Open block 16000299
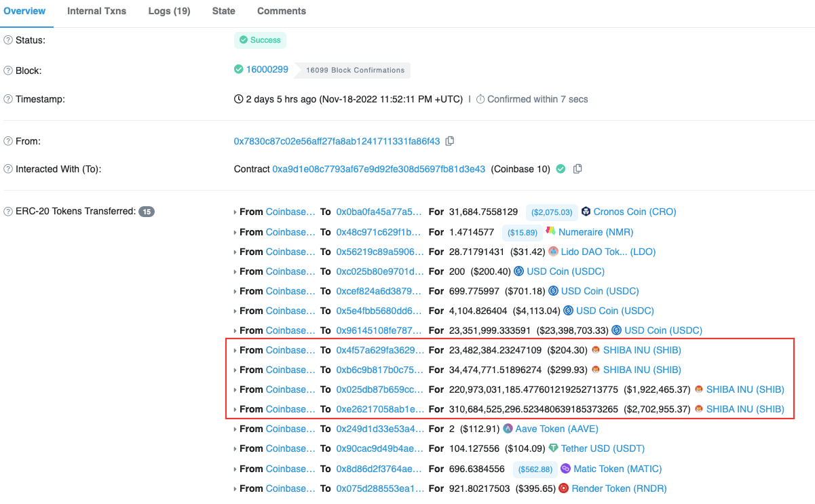This screenshot has width=815, height=504. point(267,69)
